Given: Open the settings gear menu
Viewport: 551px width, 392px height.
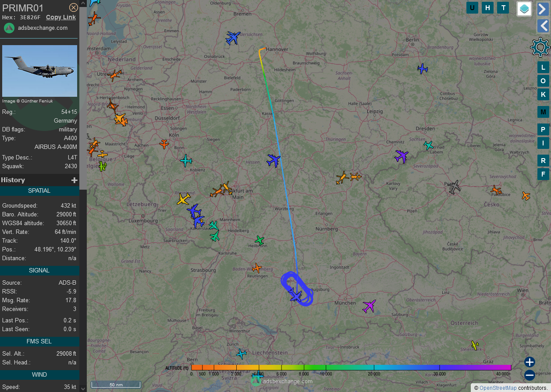Looking at the screenshot, I should (x=540, y=47).
